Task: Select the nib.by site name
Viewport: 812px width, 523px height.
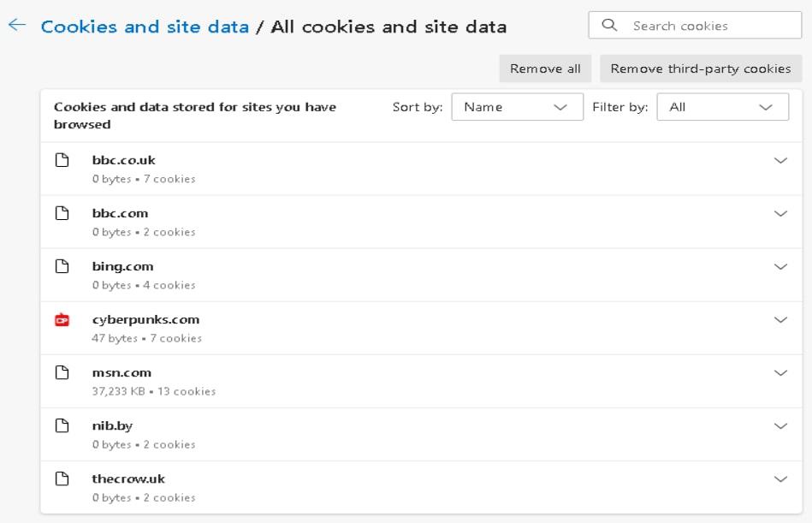Action: coord(112,425)
